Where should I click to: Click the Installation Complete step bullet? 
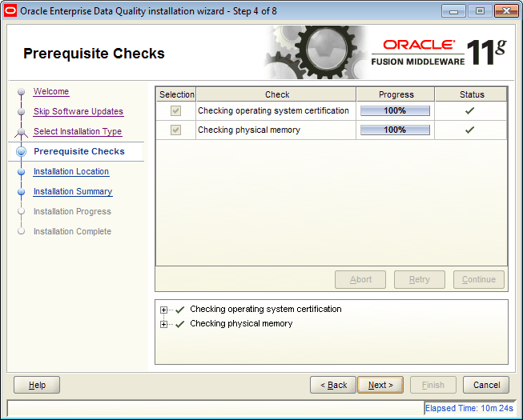coord(22,231)
